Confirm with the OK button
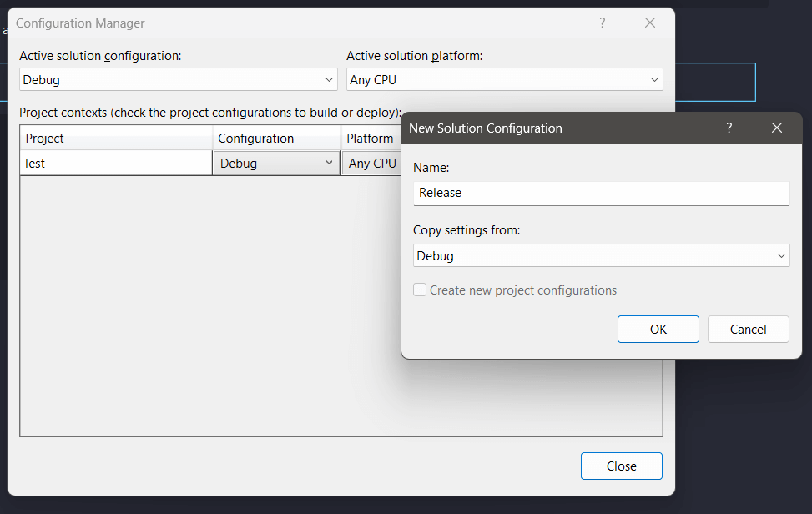Screen dimensions: 812x514 pos(658,329)
